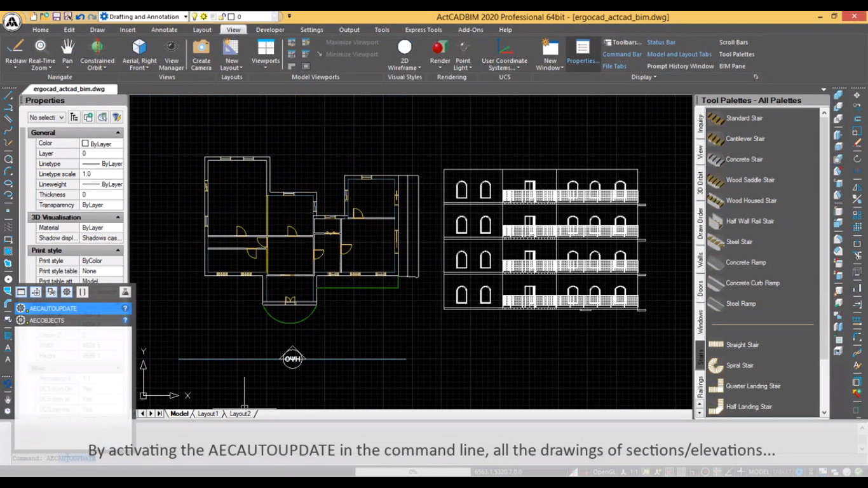Click Create Camera icon

(201, 46)
